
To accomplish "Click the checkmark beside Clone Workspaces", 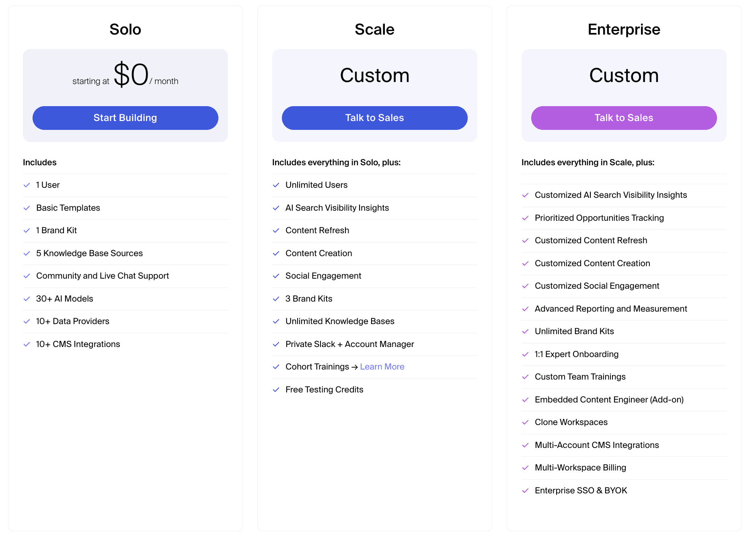I will pyautogui.click(x=526, y=422).
